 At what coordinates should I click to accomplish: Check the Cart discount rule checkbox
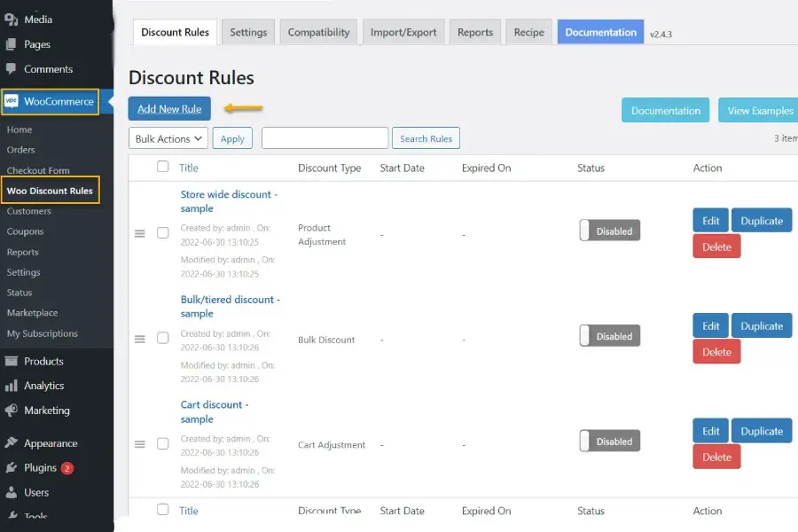(163, 443)
